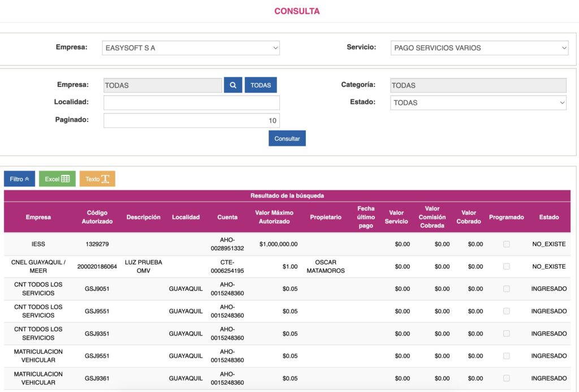
Task: Export results with the Excel button
Action: [57, 179]
